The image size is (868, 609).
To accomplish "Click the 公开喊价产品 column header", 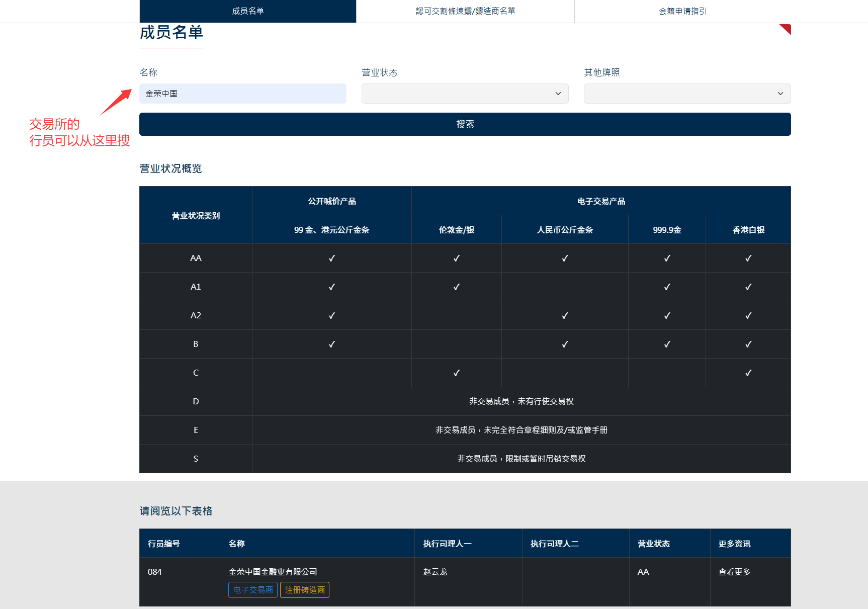I will (x=332, y=201).
